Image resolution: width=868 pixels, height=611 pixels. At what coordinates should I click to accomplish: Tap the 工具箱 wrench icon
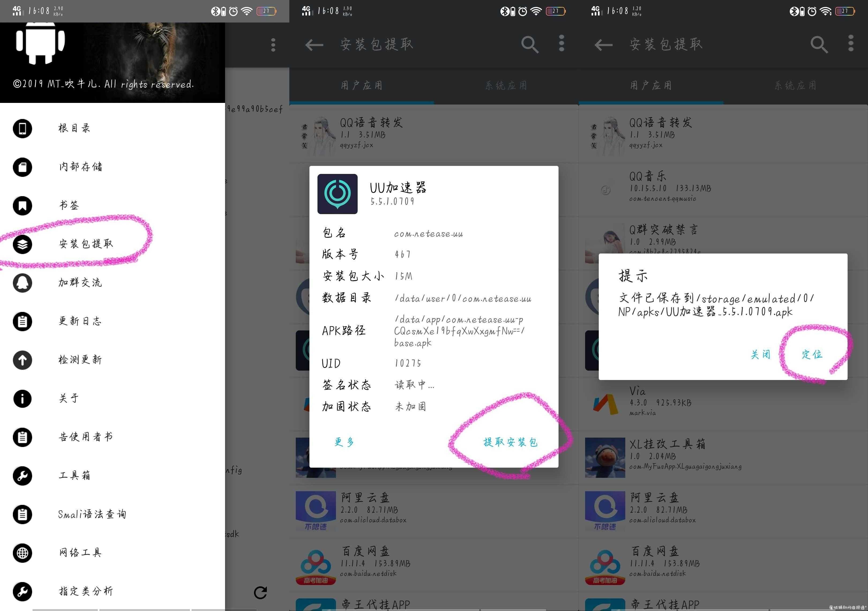[22, 476]
